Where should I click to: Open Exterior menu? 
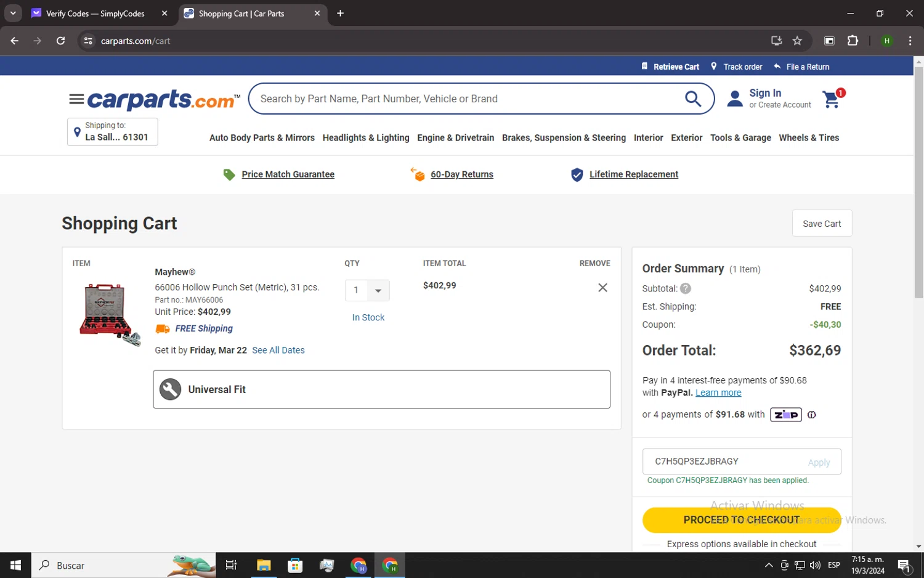click(x=687, y=138)
